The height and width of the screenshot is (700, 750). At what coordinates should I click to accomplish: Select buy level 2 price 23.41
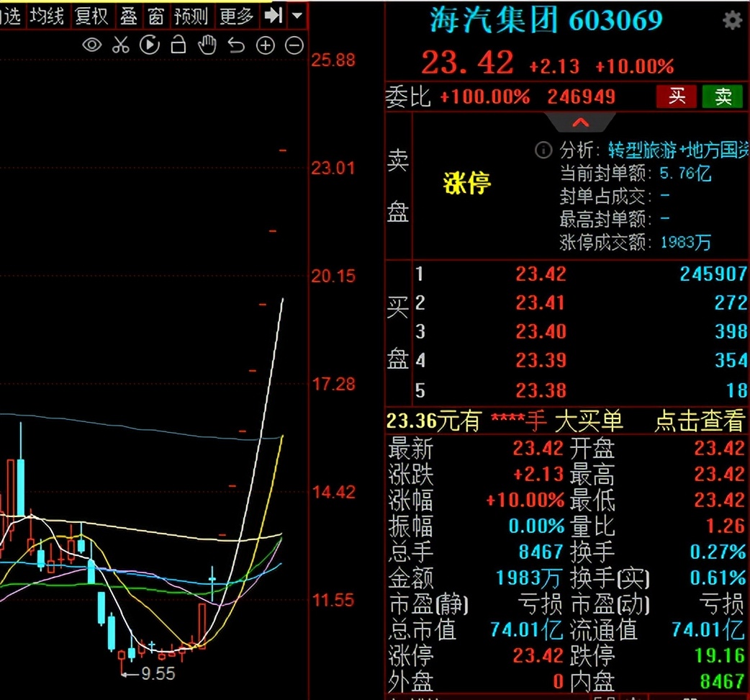click(x=541, y=303)
